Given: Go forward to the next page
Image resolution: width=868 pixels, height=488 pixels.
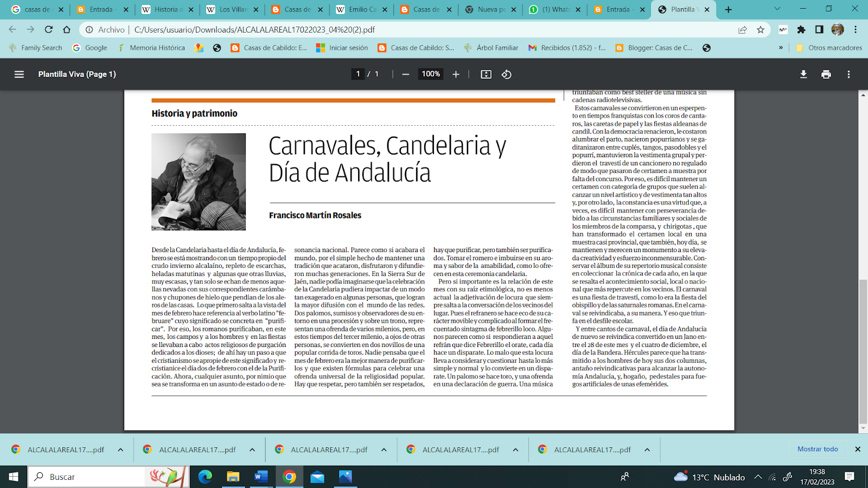Looking at the screenshot, I should pyautogui.click(x=30, y=30).
